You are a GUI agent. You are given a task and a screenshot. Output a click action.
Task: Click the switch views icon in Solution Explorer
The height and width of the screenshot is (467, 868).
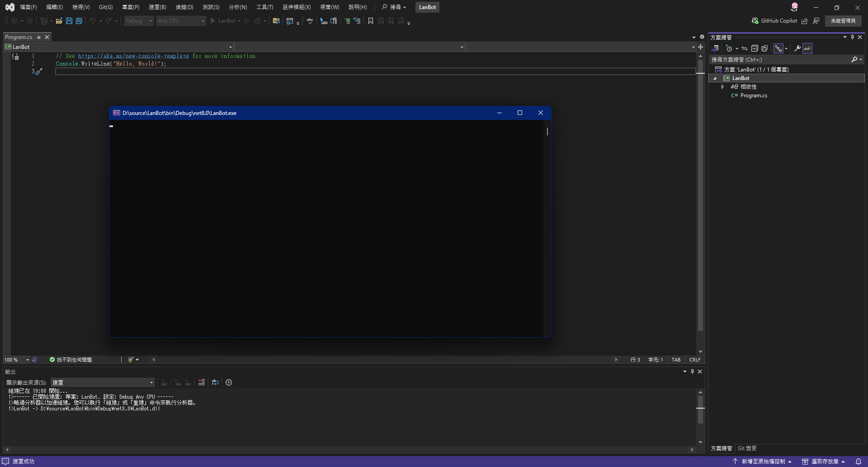[715, 48]
